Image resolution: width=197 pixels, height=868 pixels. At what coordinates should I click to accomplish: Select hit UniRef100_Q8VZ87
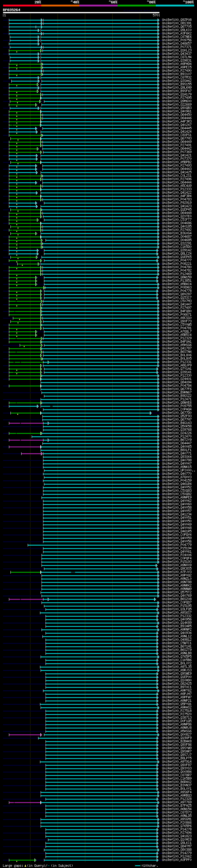point(177,294)
